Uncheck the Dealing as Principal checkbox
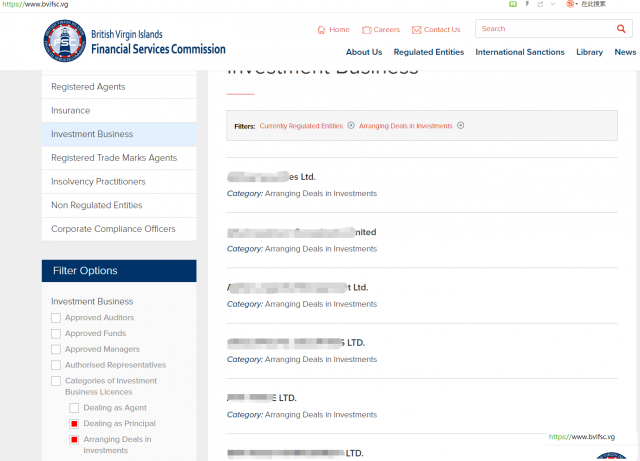 74,424
